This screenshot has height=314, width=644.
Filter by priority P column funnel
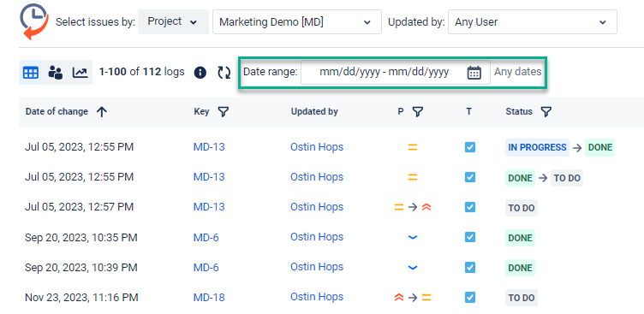point(417,111)
